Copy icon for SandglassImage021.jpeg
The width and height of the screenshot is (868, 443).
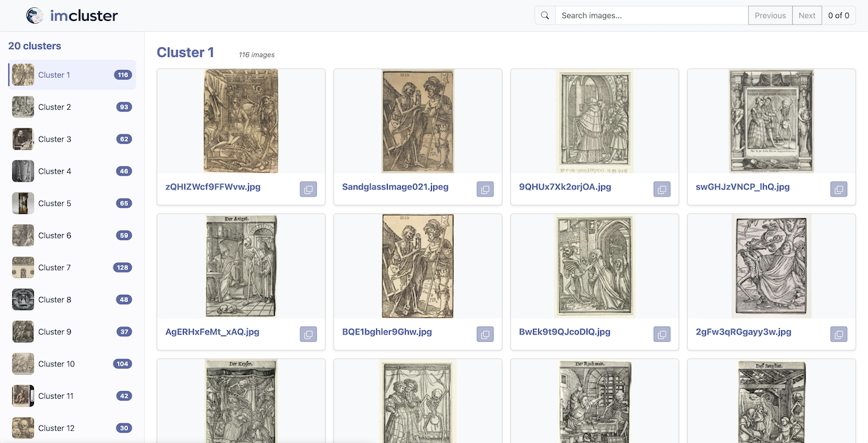485,189
